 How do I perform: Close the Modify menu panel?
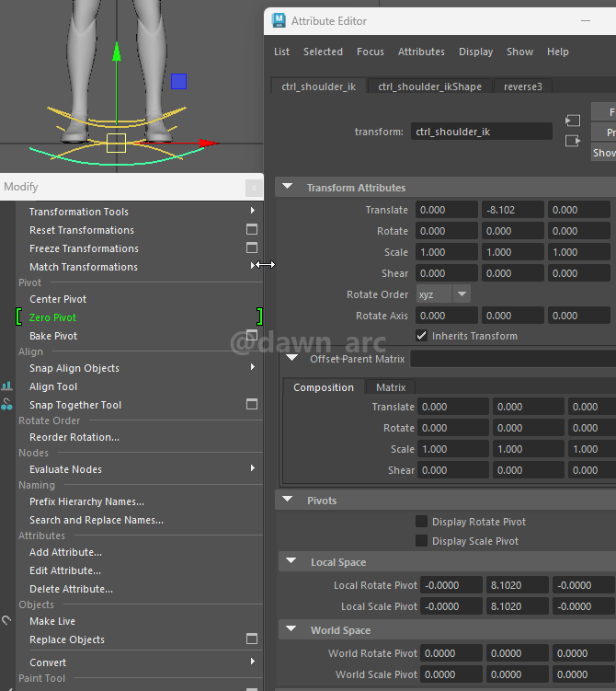[x=254, y=188]
